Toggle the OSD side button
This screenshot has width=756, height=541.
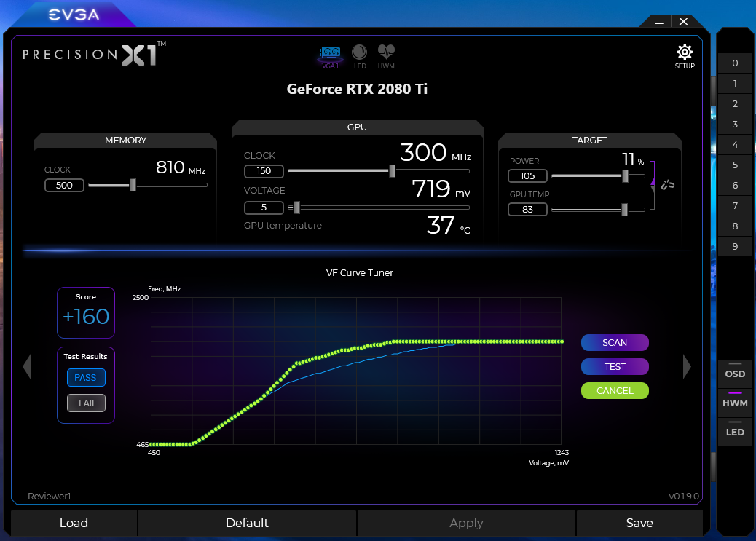[x=735, y=374]
